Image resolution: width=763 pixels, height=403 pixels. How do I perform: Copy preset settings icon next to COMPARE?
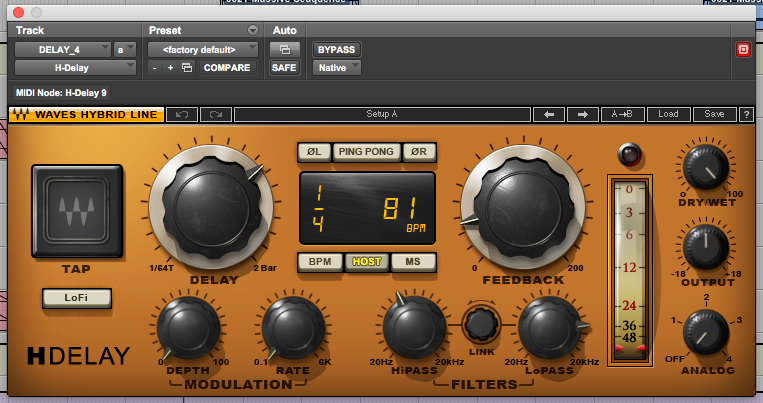coord(187,68)
